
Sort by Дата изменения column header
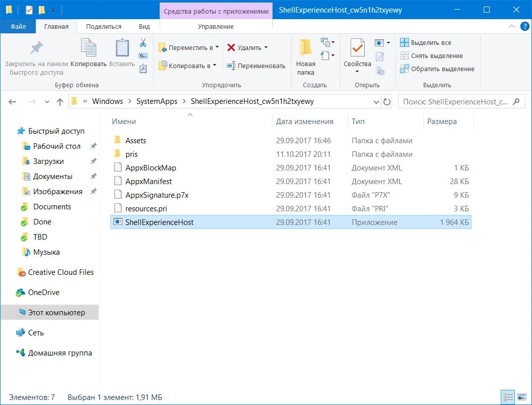click(304, 121)
